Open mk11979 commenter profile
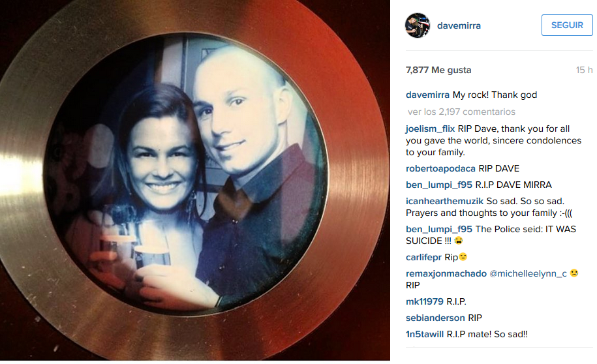The width and height of the screenshot is (597, 364). pos(425,301)
